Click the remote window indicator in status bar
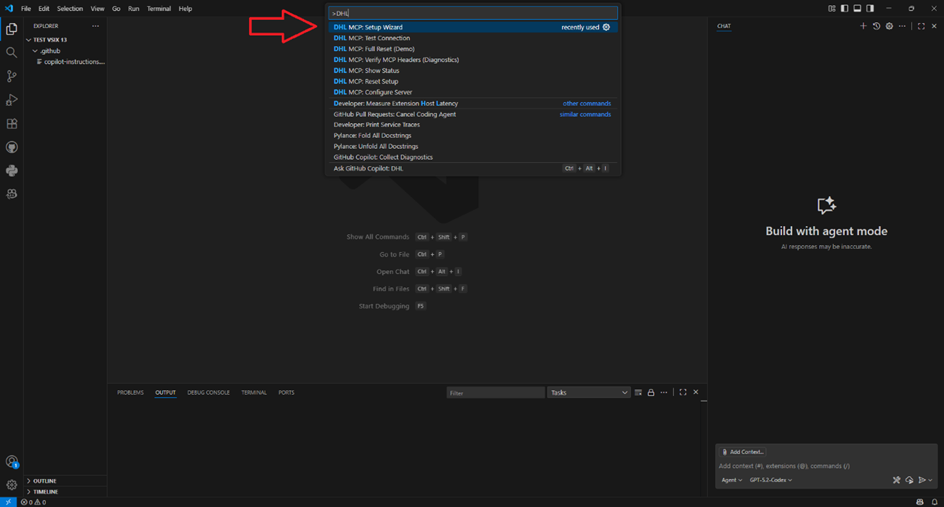Viewport: 944px width, 507px height. [x=8, y=502]
